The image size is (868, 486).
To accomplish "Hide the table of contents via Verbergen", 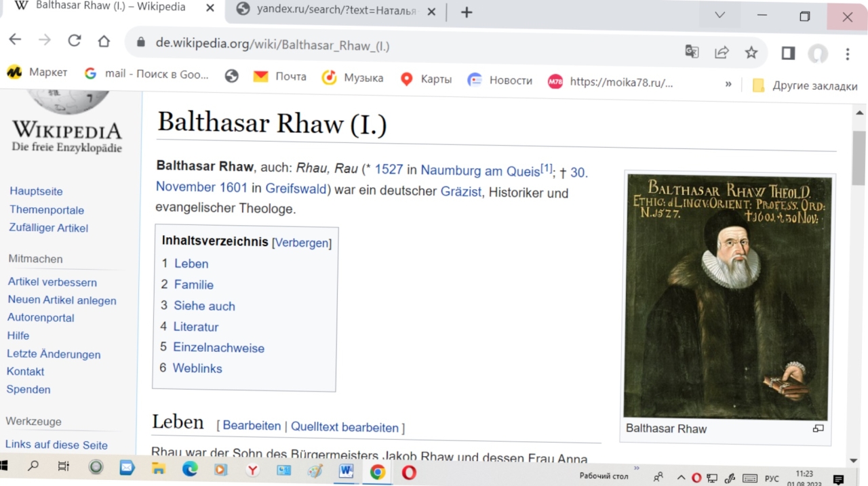I will tap(302, 243).
